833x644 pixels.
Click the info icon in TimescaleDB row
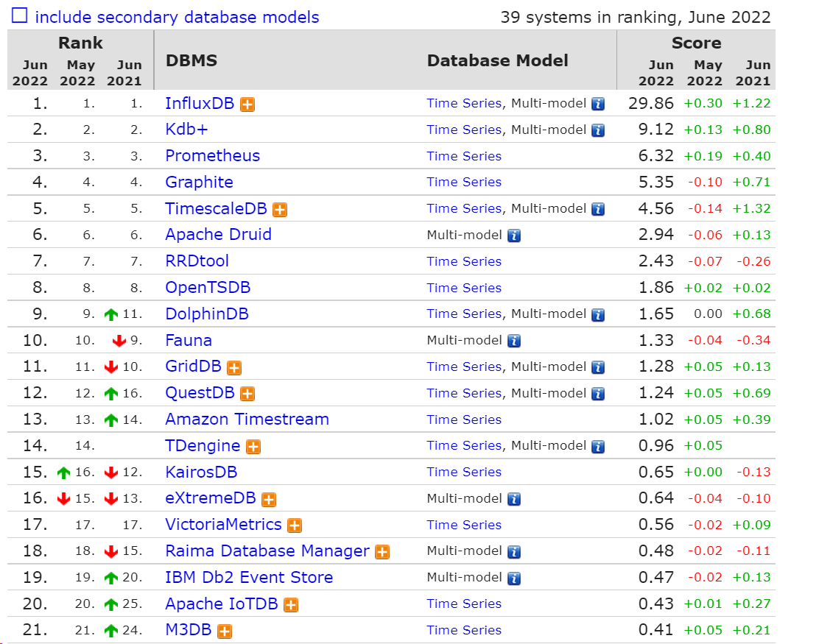tap(598, 210)
